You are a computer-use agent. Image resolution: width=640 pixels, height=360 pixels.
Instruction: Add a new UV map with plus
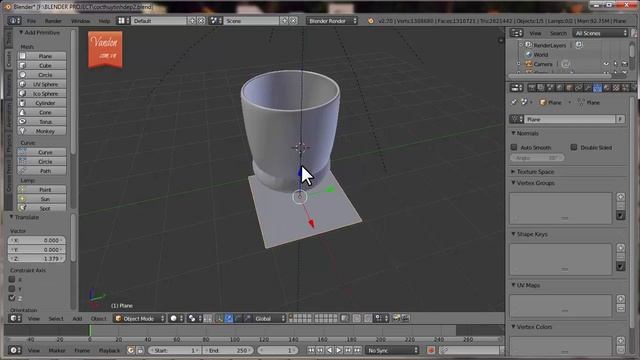pyautogui.click(x=620, y=299)
